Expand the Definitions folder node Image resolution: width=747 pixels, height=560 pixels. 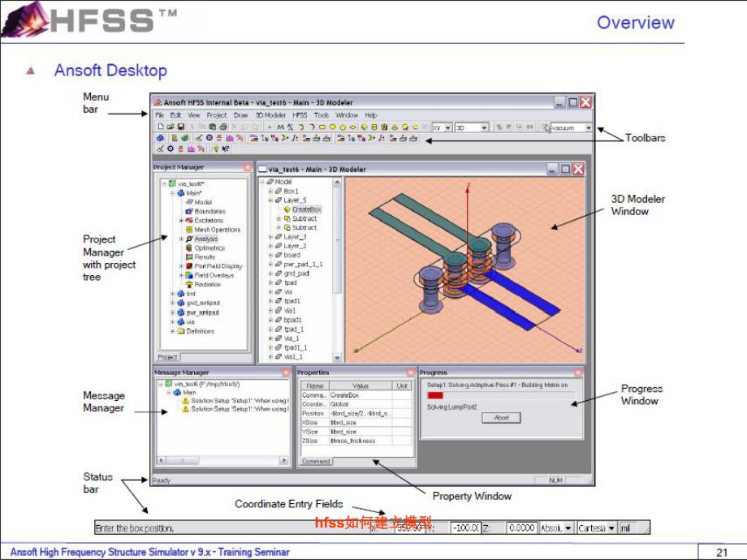[x=172, y=331]
